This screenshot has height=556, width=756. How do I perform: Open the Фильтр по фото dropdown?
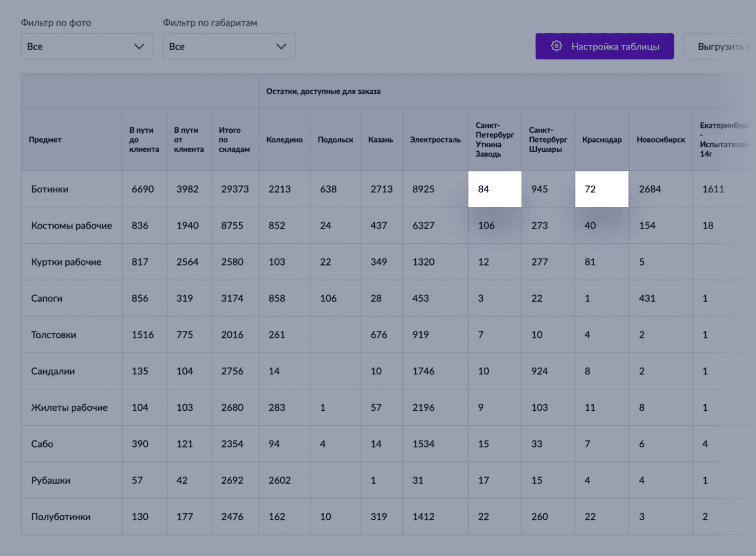pyautogui.click(x=87, y=46)
